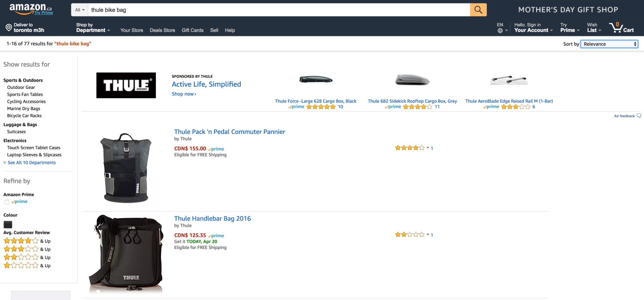Select Sports Fan Tables category
This screenshot has height=300, width=644.
coord(25,94)
